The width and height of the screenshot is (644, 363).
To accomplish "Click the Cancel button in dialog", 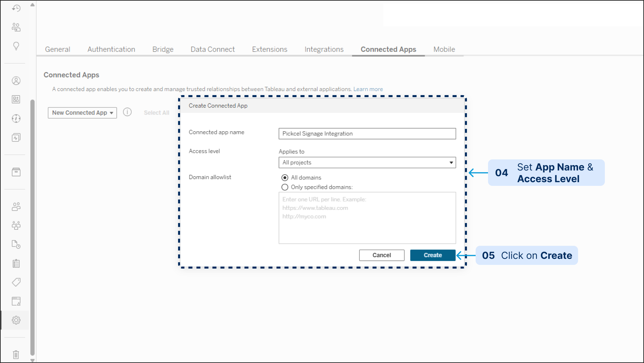I will click(382, 255).
